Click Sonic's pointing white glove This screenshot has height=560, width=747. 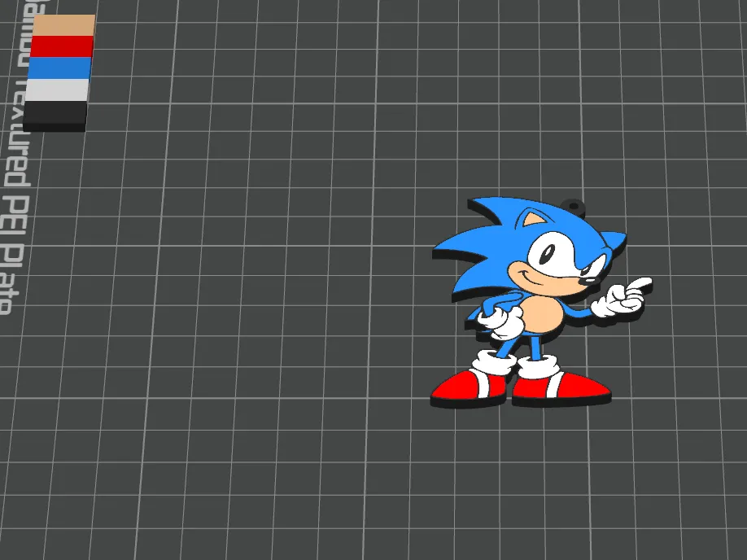tap(621, 297)
